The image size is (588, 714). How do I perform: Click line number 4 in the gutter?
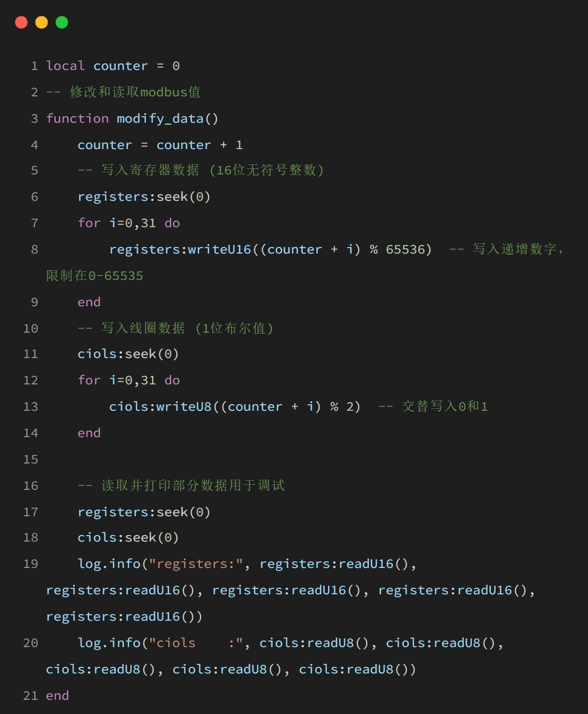click(34, 145)
